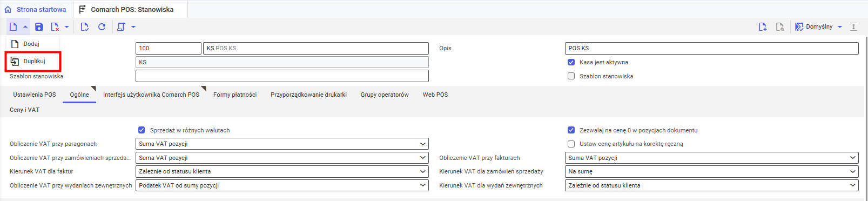Toggle Szablon stanowiska checkbox

pos(571,76)
